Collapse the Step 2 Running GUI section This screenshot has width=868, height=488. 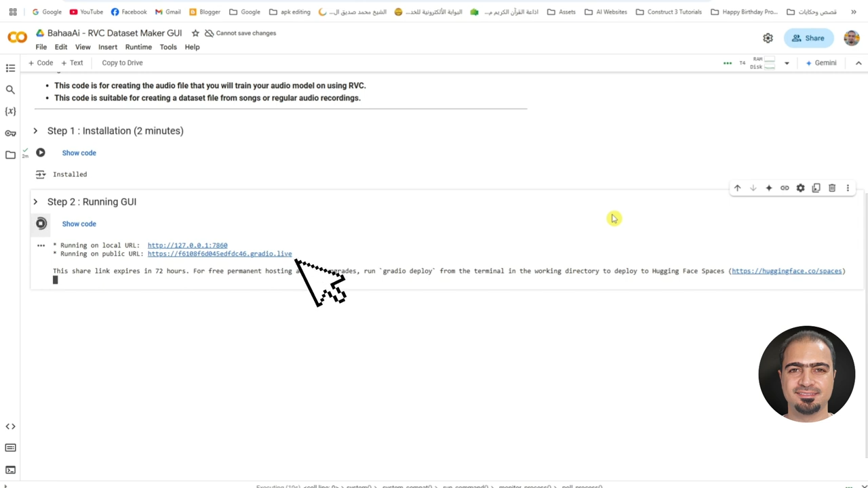point(35,202)
